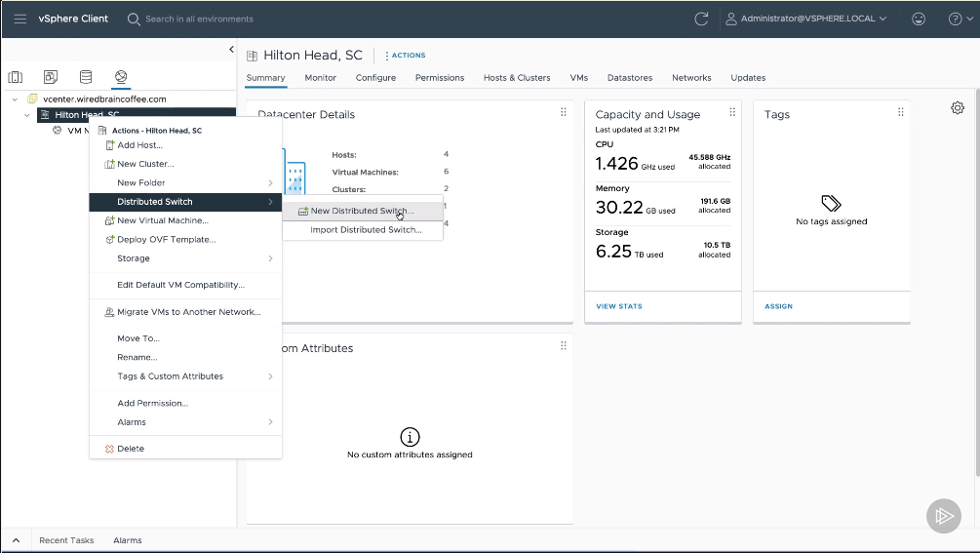Viewport: 980px width, 553px height.
Task: Switch to Storage inventory view icon
Action: 86,78
